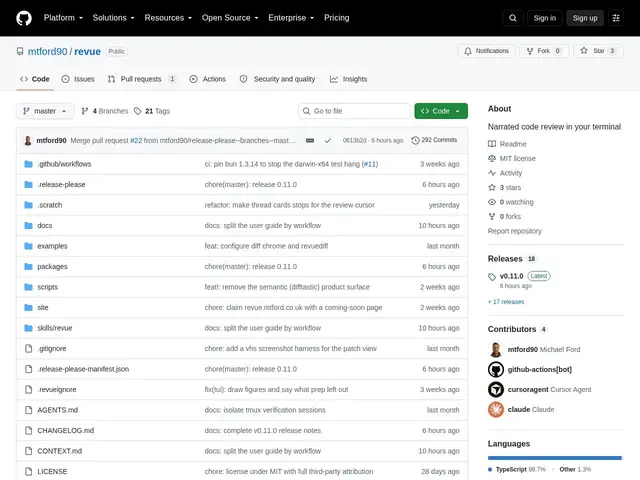The image size is (640, 480).
Task: Open the v0.11.0 release link
Action: [x=511, y=276]
